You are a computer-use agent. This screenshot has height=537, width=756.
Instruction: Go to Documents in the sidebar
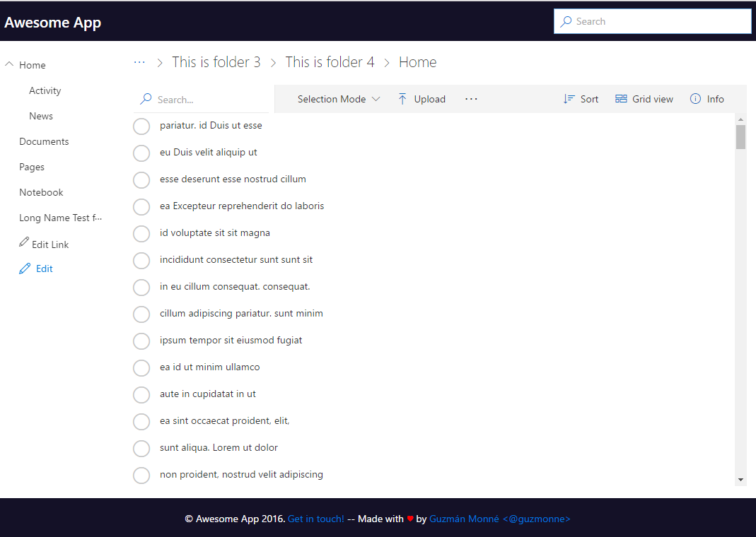[44, 141]
